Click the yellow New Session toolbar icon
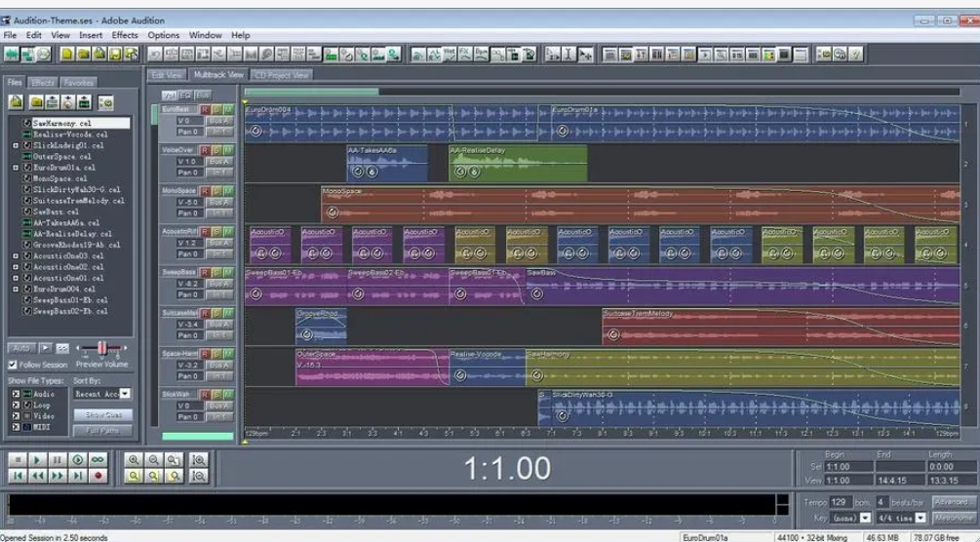 tap(67, 55)
